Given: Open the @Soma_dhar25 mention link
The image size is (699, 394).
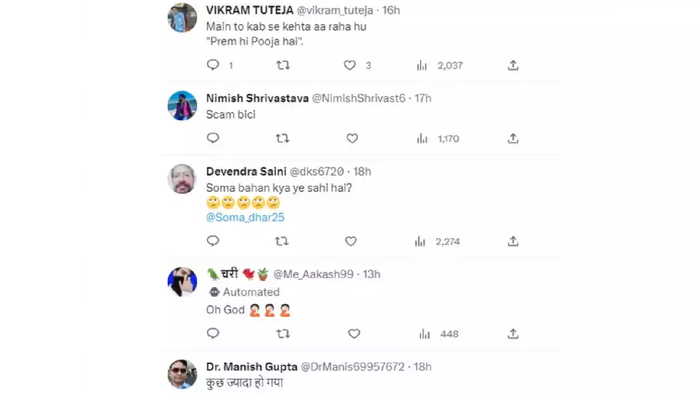Looking at the screenshot, I should coord(245,218).
